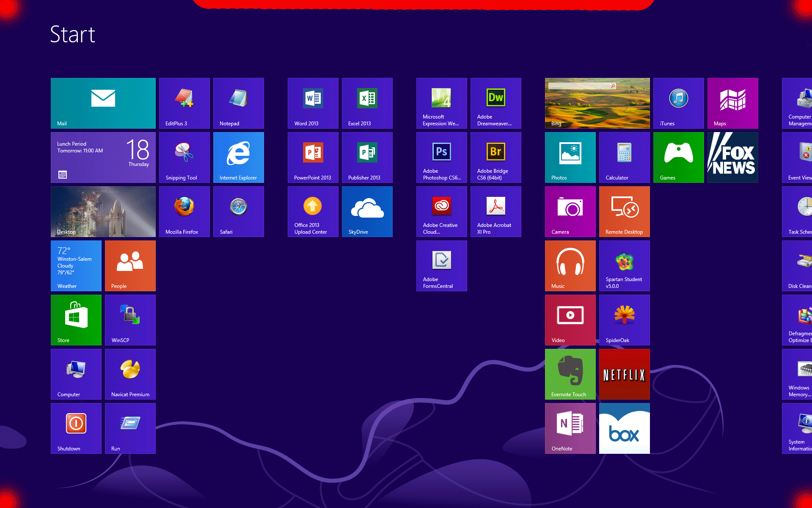Screen dimensions: 812x508
Task: Open the Weather tile for Winston-Salem
Action: pos(76,266)
